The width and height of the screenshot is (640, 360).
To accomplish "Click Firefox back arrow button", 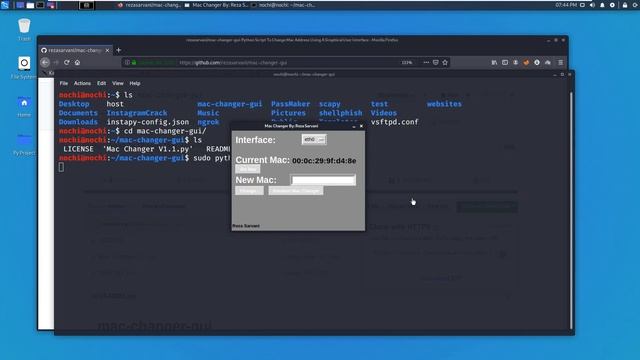I will tap(45, 62).
